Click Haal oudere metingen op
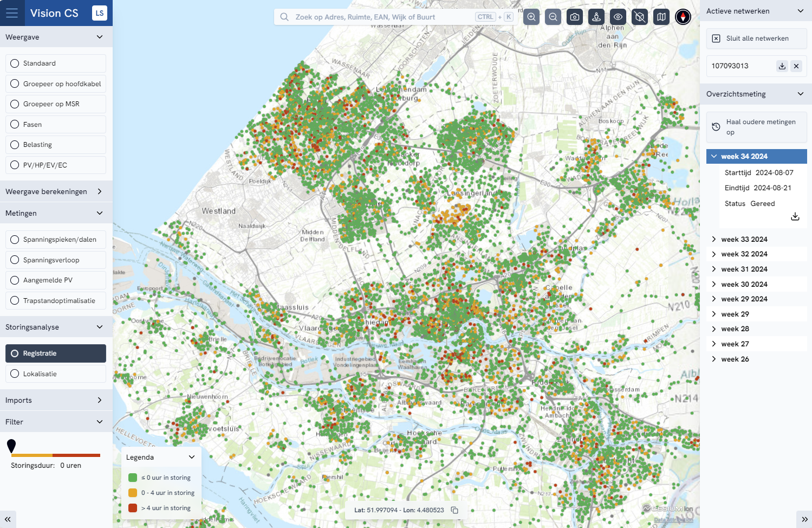Screen dimensions: 812x528 click(x=756, y=127)
